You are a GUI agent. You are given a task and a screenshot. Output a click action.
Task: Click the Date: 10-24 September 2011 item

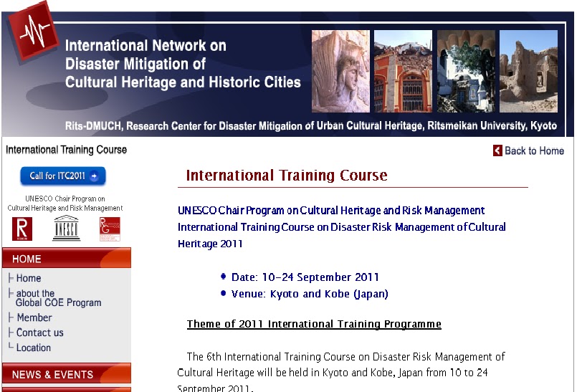[x=305, y=277]
